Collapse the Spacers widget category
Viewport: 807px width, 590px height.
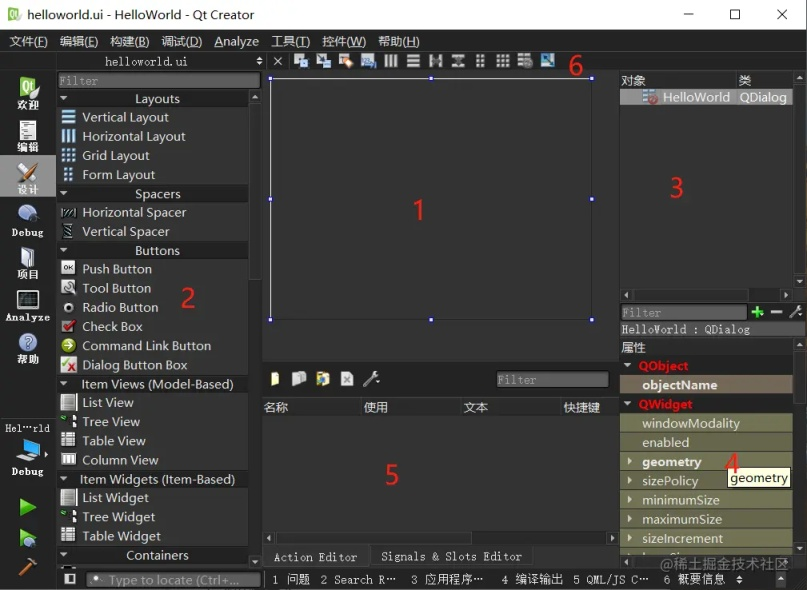(64, 194)
